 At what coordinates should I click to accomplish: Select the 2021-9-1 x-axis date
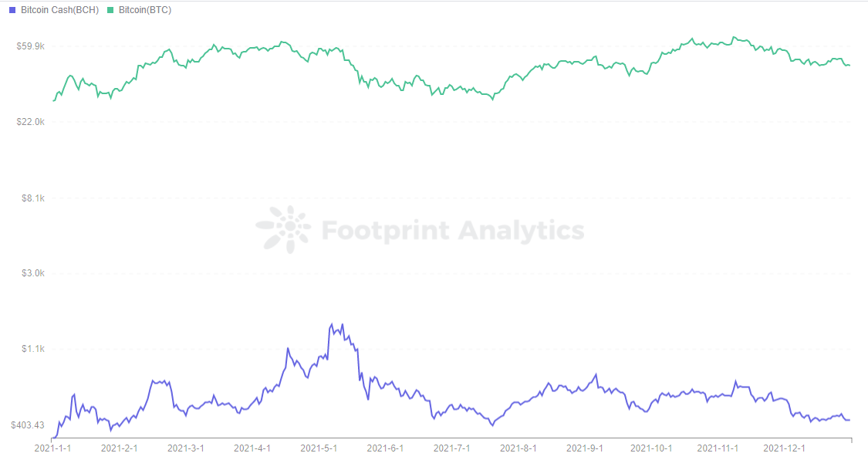585,448
